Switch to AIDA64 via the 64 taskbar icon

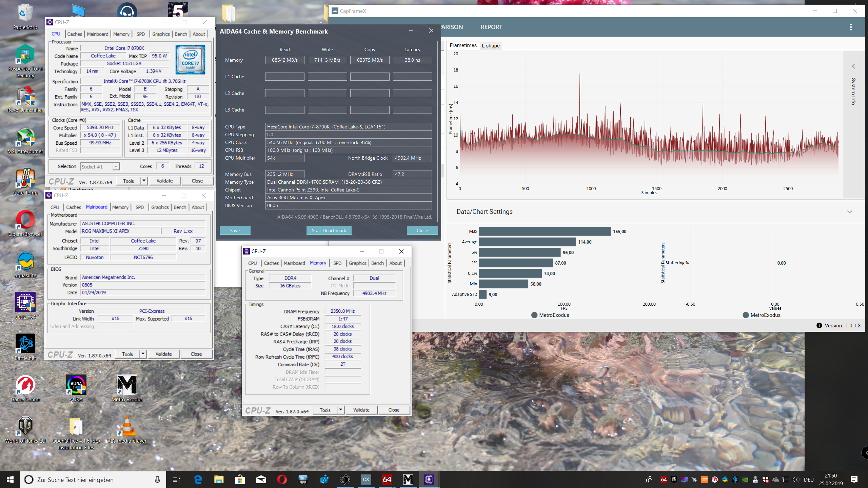coord(387,480)
